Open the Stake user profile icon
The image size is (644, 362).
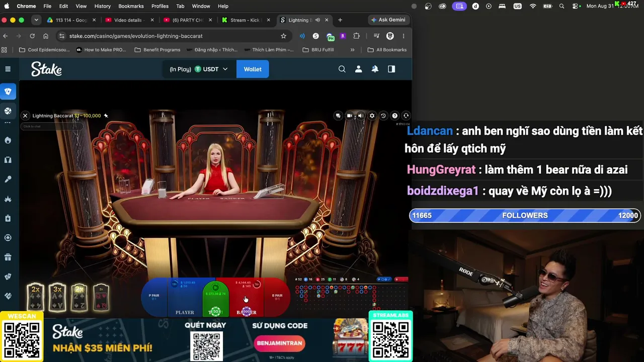point(359,69)
